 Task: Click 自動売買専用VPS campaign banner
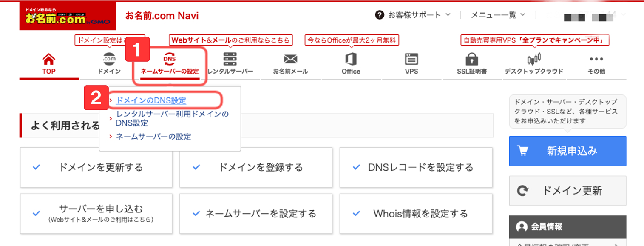(535, 40)
